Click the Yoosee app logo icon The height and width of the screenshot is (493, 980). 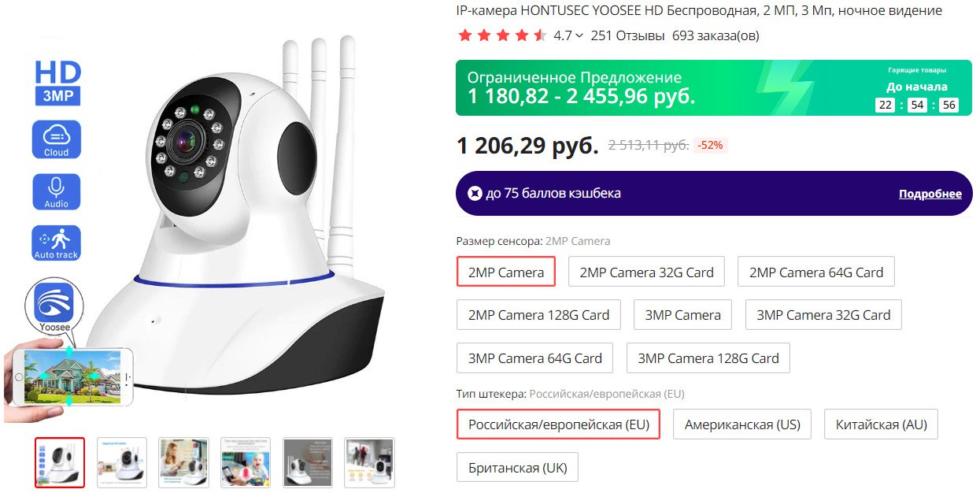coord(54,305)
